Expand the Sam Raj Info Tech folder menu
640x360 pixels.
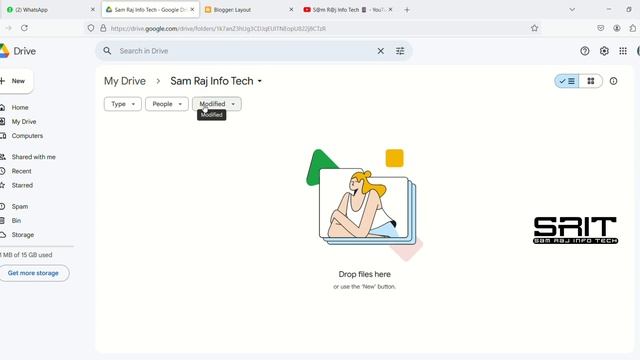pyautogui.click(x=260, y=81)
